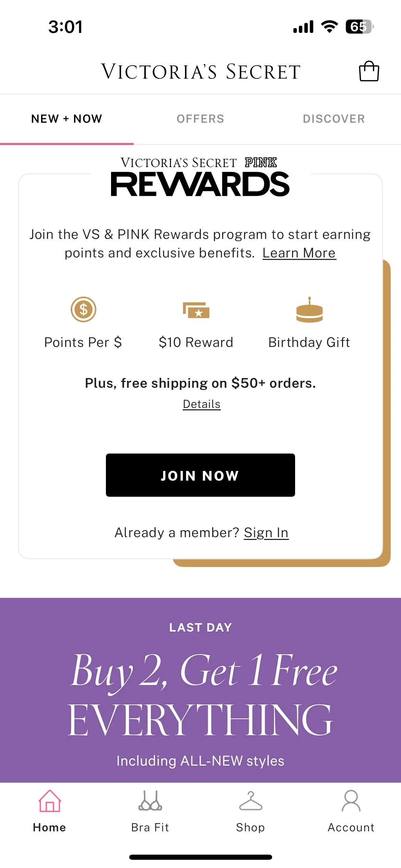Tap the Points Per $ coin icon
Image resolution: width=401 pixels, height=868 pixels.
coord(83,309)
